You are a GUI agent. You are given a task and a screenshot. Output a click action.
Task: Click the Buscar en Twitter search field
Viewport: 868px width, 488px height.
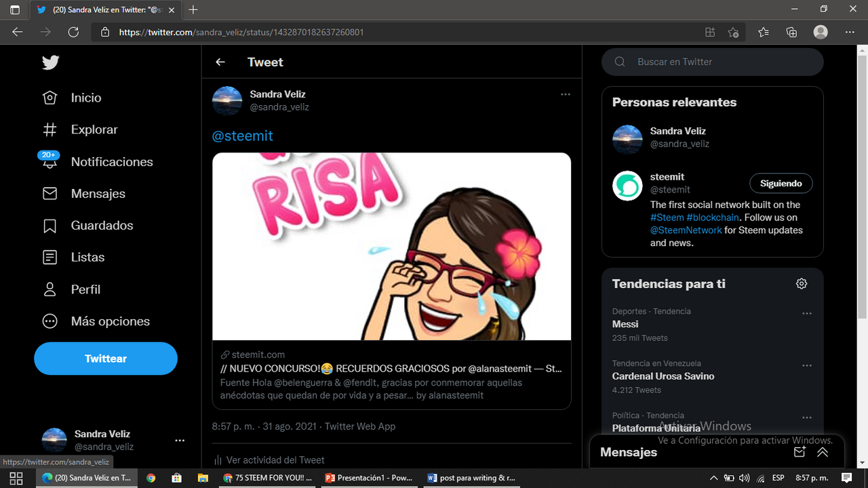click(x=713, y=62)
